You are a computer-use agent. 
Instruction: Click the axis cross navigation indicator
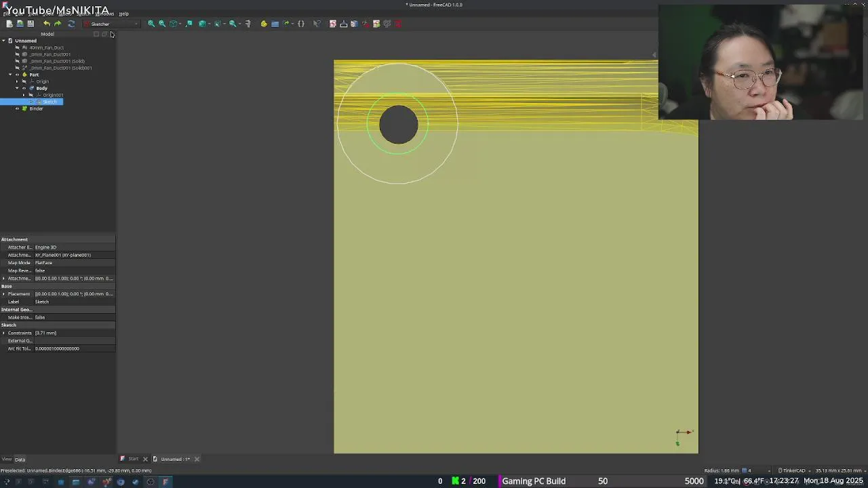[x=684, y=437]
